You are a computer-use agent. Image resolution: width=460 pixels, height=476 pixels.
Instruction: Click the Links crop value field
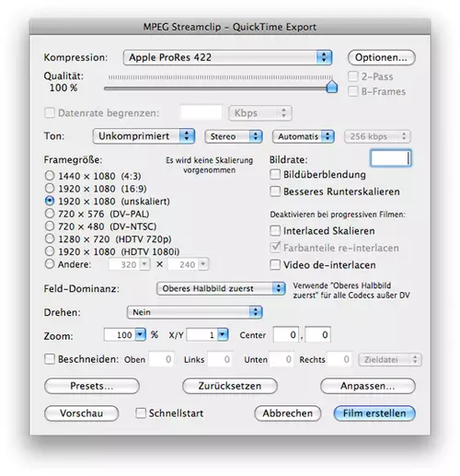pos(220,359)
